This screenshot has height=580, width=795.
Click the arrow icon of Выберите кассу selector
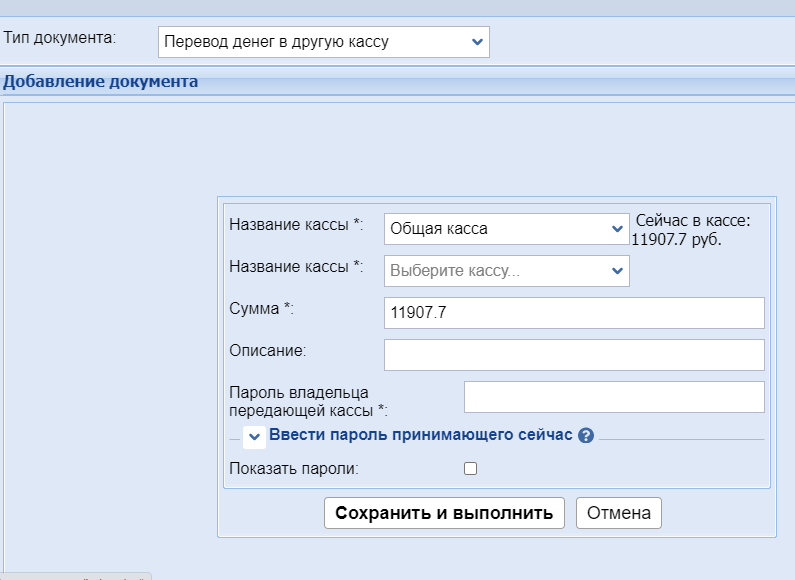pyautogui.click(x=617, y=271)
